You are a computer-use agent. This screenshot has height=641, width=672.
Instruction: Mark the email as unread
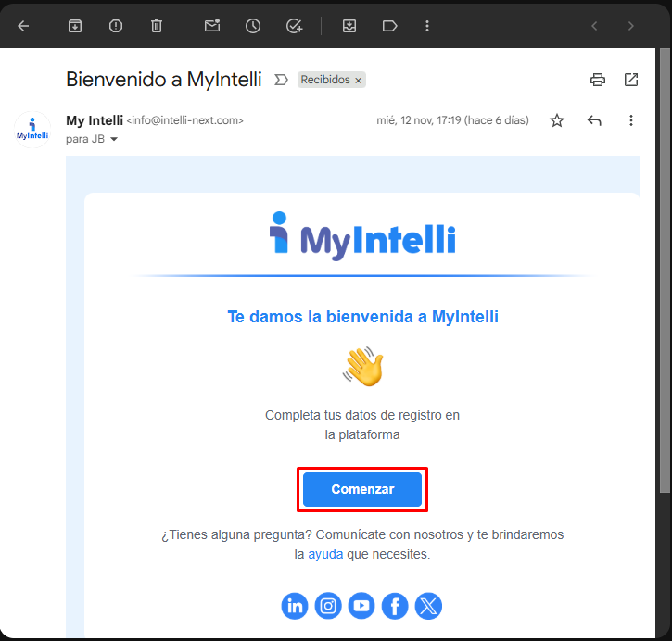pos(212,26)
